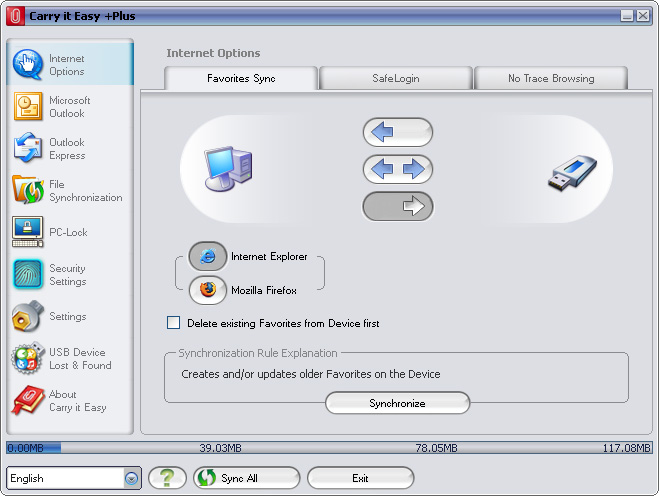Click the 117.08MB capacity label

coord(626,448)
